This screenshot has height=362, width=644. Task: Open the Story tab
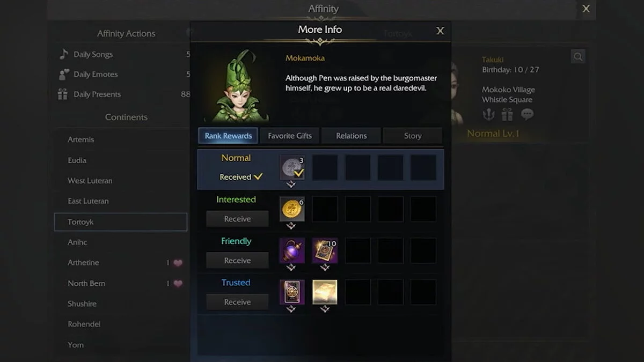413,136
